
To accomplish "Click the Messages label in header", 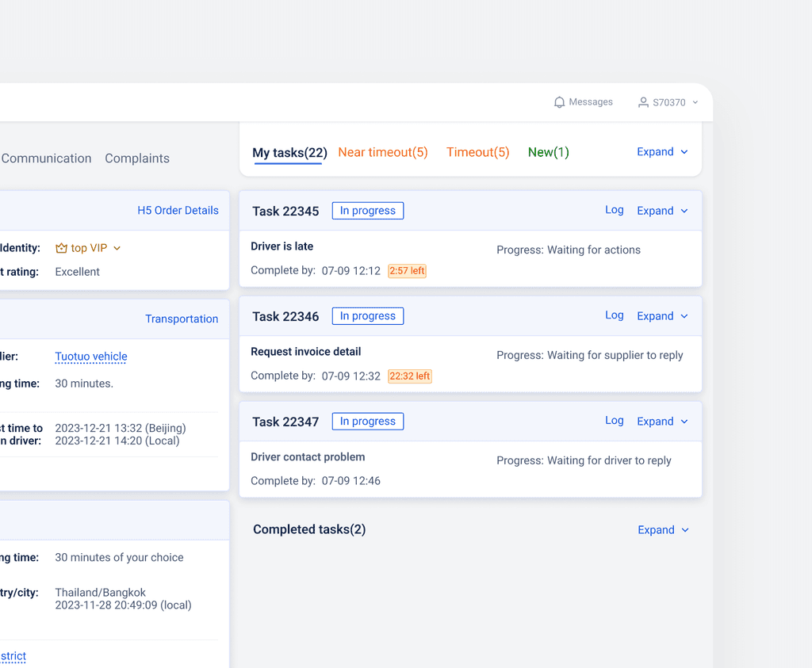I will (x=590, y=102).
